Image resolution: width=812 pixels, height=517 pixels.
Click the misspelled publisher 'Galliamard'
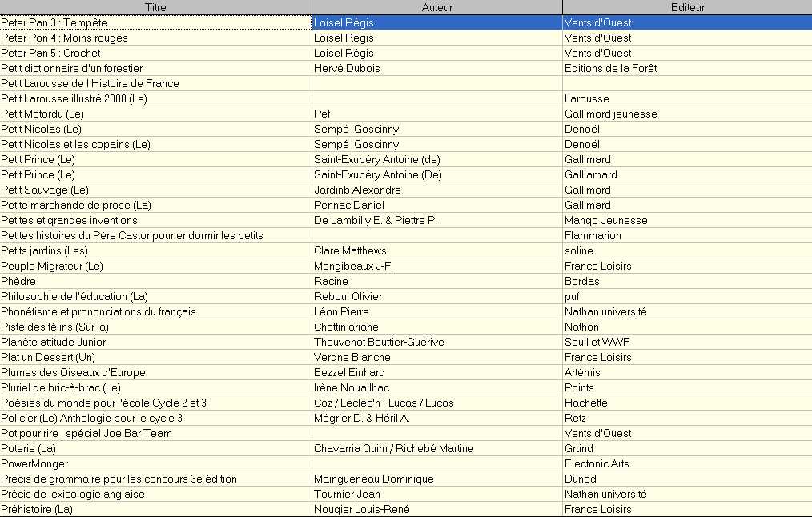591,174
